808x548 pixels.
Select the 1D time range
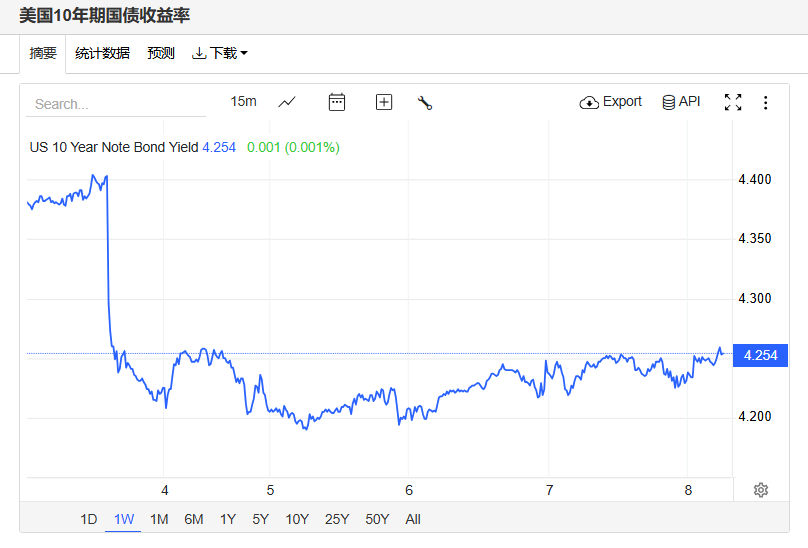tap(89, 519)
